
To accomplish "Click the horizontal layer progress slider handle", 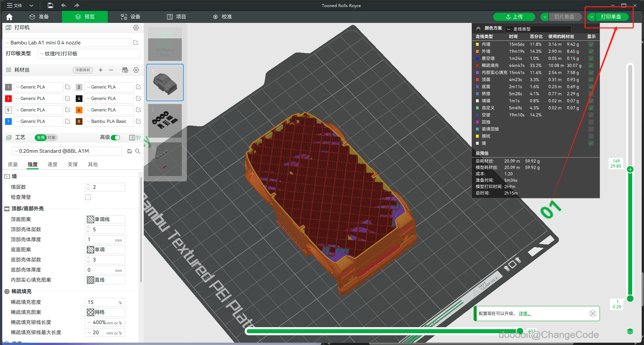I will click(x=520, y=331).
